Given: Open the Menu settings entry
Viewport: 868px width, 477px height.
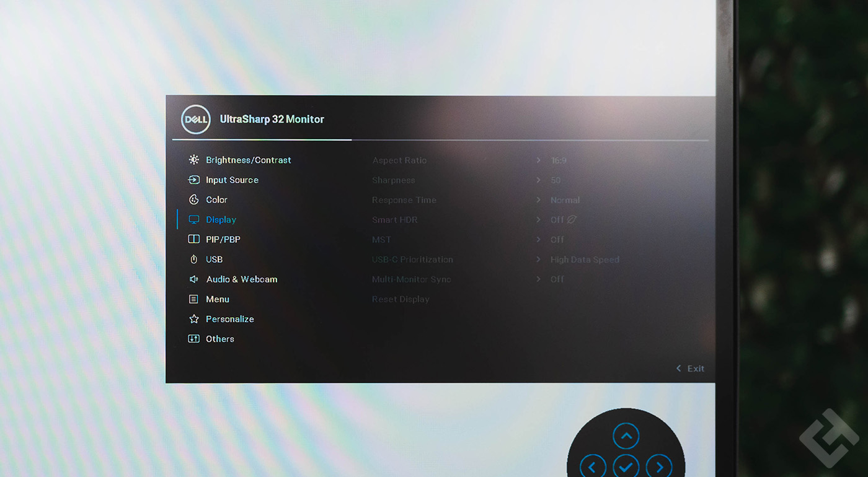Looking at the screenshot, I should tap(218, 299).
